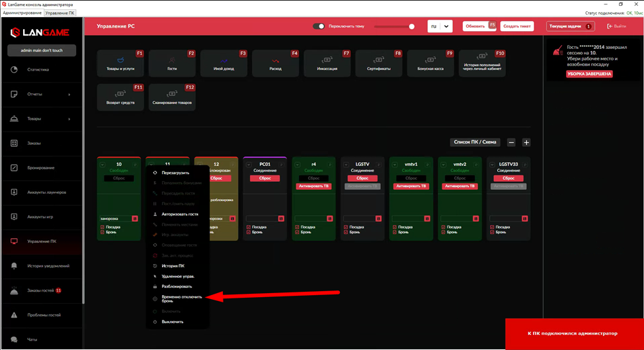Uncheck Посадка checkbox on PC 10
This screenshot has height=350, width=644.
pos(102,226)
